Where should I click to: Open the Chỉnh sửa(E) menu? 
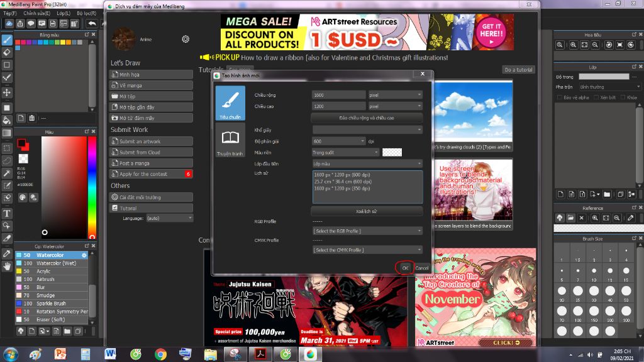36,13
